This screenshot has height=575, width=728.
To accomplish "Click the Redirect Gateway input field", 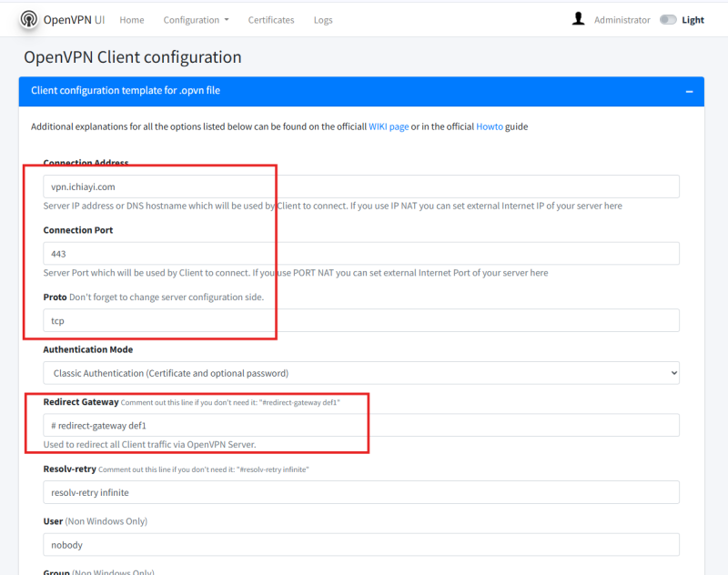I will 361,425.
